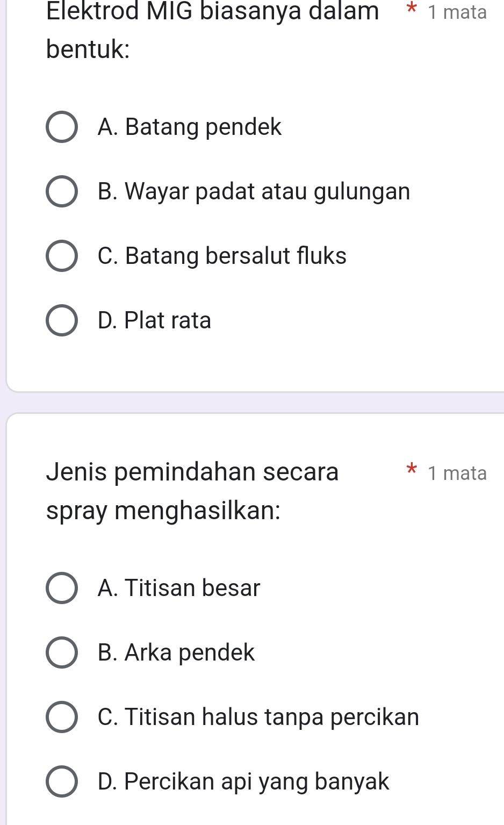Select radio button for A. Batang pendek
This screenshot has width=504, height=825.
coord(62,127)
